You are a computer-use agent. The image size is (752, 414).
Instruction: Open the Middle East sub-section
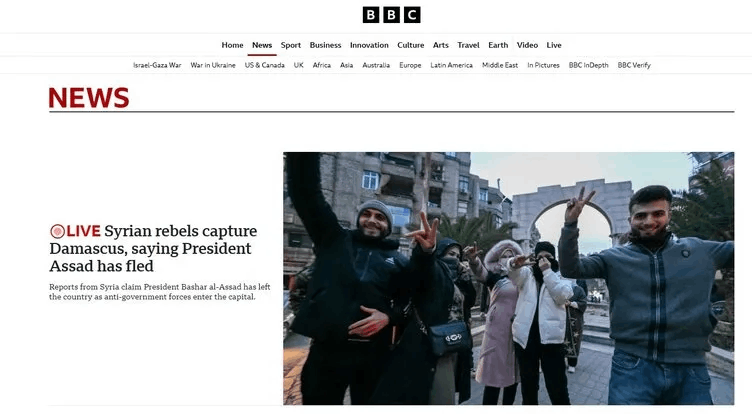click(500, 65)
